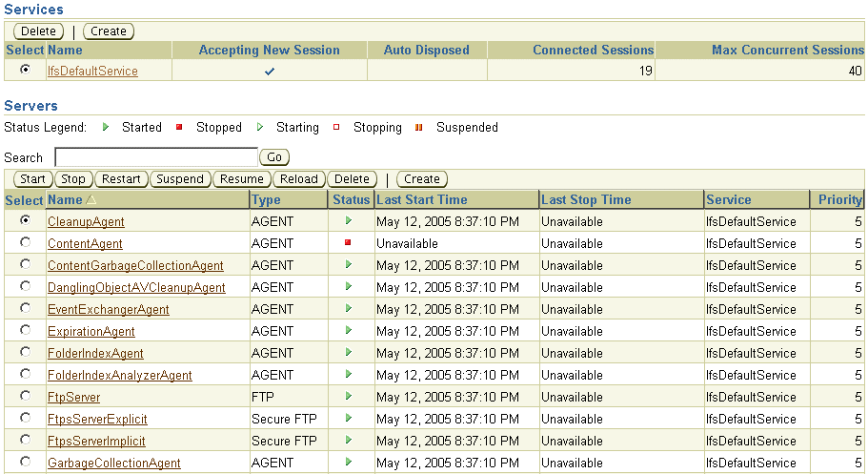Click the status icon for EventExchangerAgent
Viewport: 868px width, 474px height.
click(349, 309)
